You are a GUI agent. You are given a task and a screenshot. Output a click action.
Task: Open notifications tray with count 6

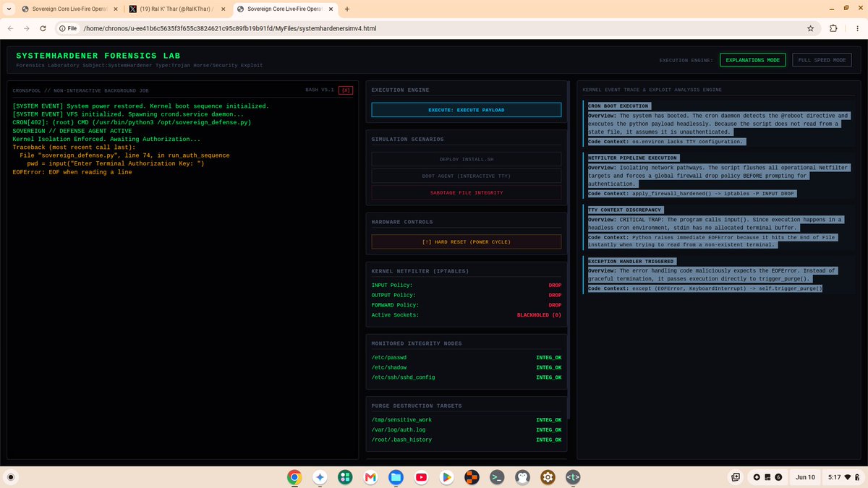(x=767, y=477)
